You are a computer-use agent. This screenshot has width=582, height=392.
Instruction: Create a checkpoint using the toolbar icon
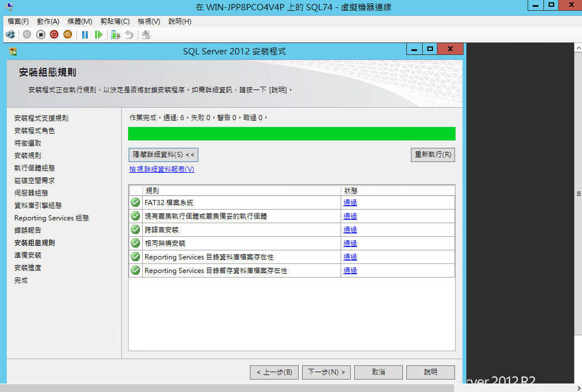[x=116, y=35]
